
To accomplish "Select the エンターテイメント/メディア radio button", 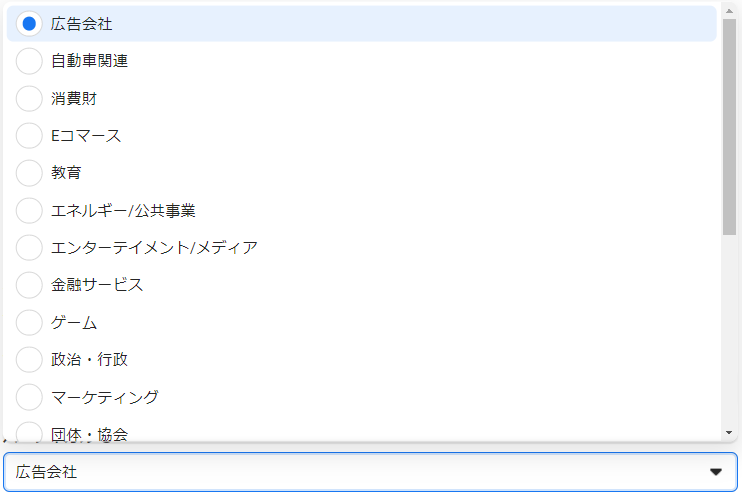I will coord(30,247).
